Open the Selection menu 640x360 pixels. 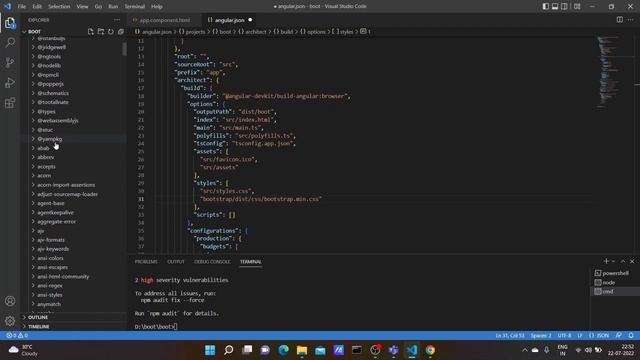[x=59, y=7]
